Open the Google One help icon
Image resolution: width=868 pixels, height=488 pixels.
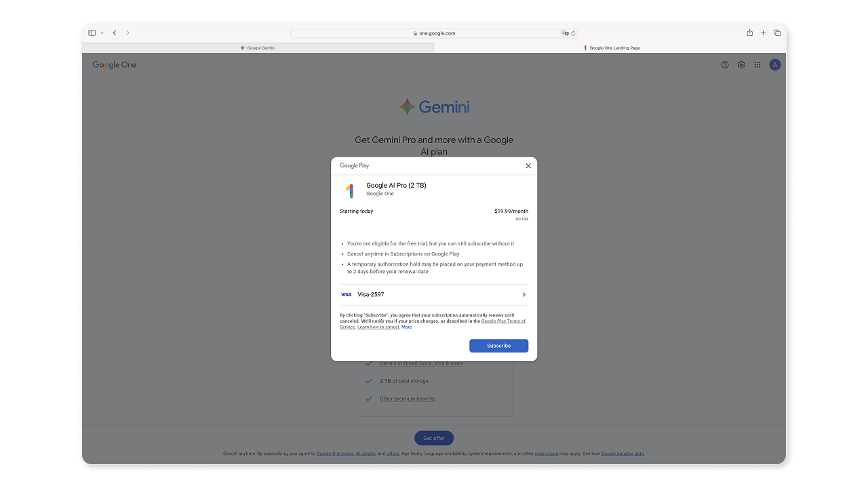pos(725,65)
